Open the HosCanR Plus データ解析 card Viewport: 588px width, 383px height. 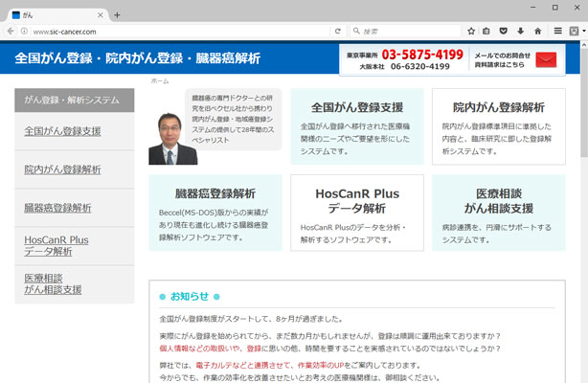click(x=357, y=213)
